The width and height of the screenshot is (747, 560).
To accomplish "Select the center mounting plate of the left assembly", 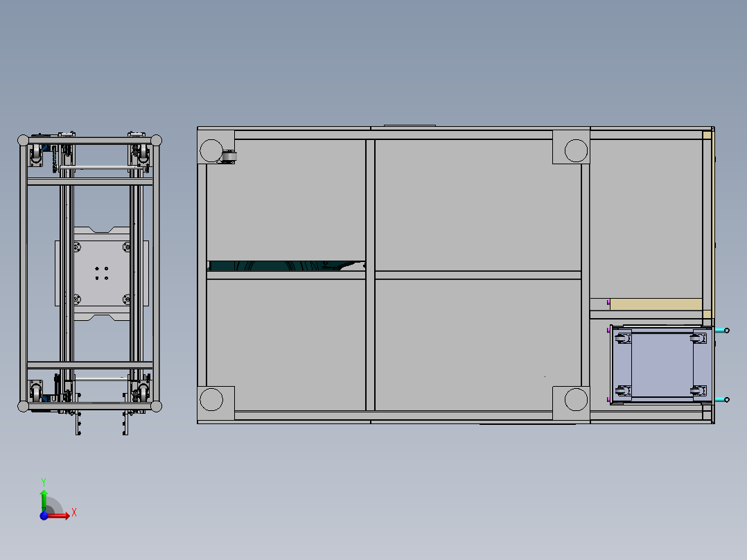I will pos(101,274).
